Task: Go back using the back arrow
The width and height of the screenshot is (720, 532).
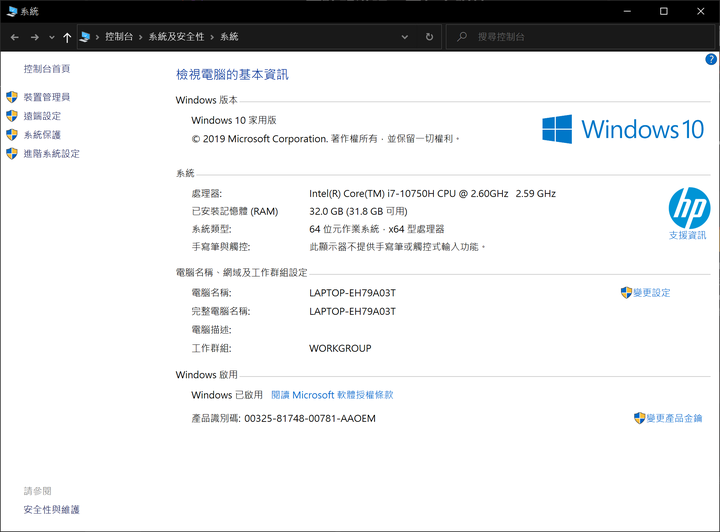Action: (x=15, y=37)
